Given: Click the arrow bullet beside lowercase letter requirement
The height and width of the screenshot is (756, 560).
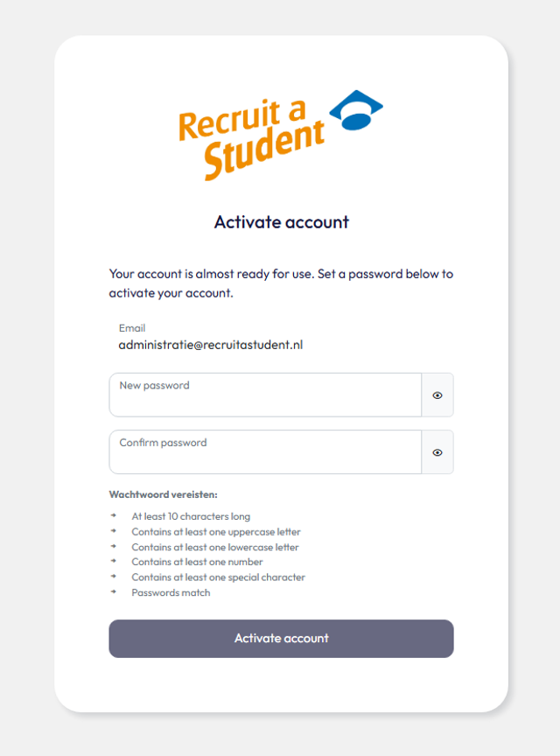Looking at the screenshot, I should pyautogui.click(x=114, y=546).
